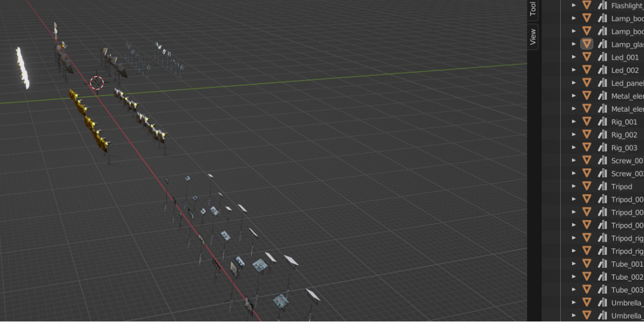644x322 pixels.
Task: Click the white child-data icon beside Led_002
Action: click(602, 70)
